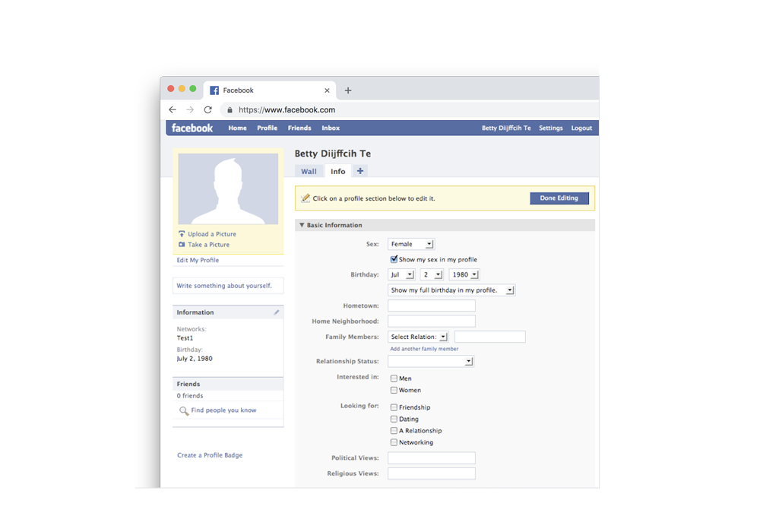
Task: Go to Home in the top navigation
Action: (237, 128)
